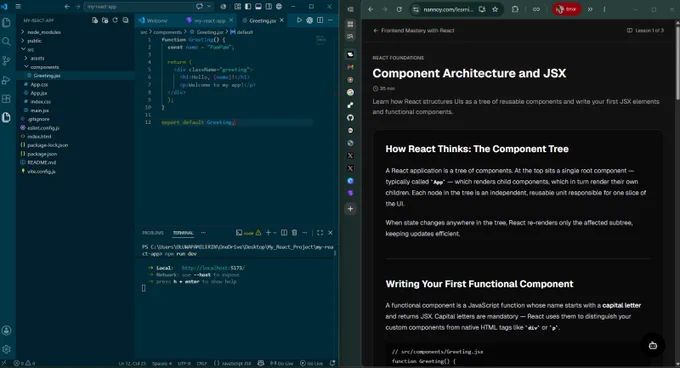
Task: Click the red error profile button in browser
Action: point(566,9)
